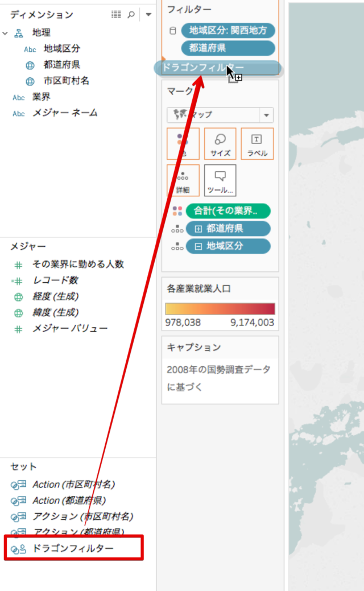The height and width of the screenshot is (591, 364).
Task: Open the dimensions search magnifier
Action: pyautogui.click(x=131, y=14)
